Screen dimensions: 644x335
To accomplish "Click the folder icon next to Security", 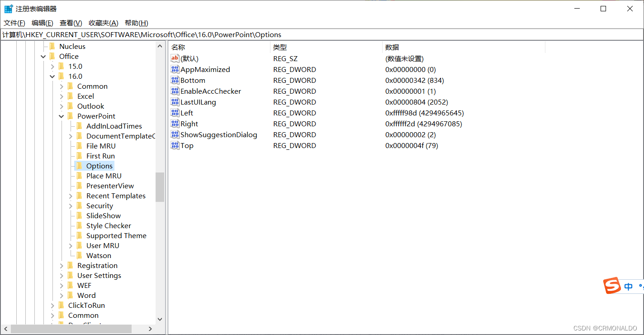I will pyautogui.click(x=79, y=206).
